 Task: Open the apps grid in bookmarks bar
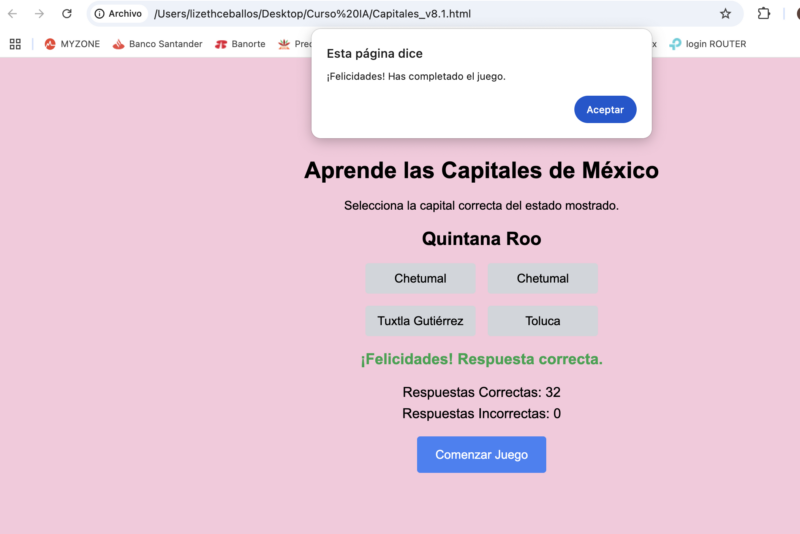pos(15,44)
